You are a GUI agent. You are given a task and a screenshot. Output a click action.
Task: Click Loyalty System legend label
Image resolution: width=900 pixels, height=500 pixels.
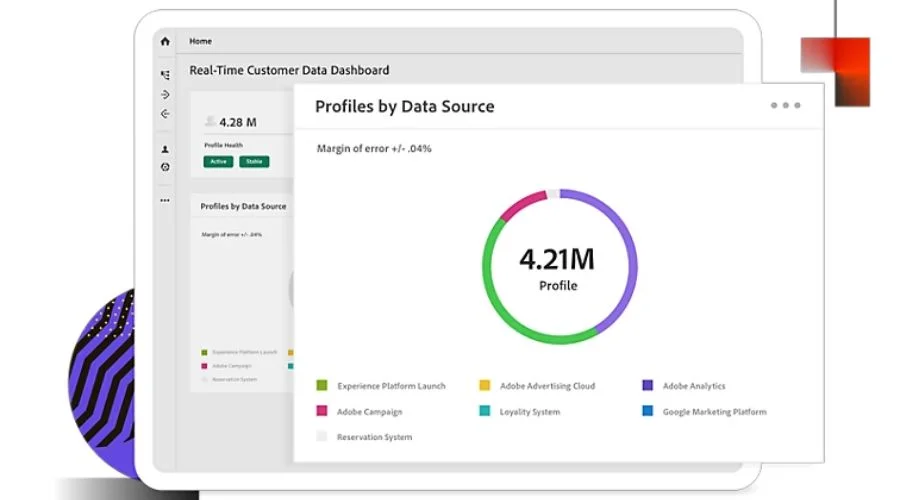[530, 412]
